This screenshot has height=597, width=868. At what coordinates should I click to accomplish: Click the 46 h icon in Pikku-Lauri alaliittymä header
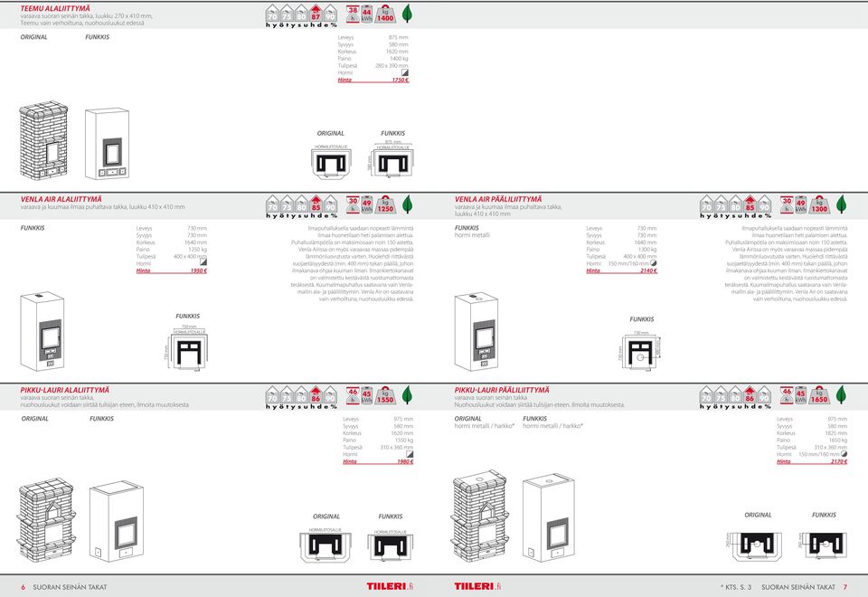coord(353,395)
